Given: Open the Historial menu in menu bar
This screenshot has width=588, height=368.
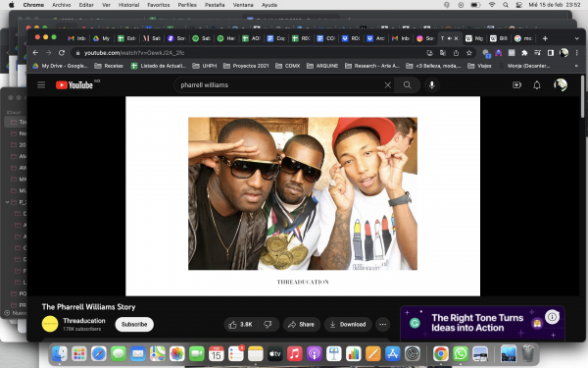Looking at the screenshot, I should 128,5.
